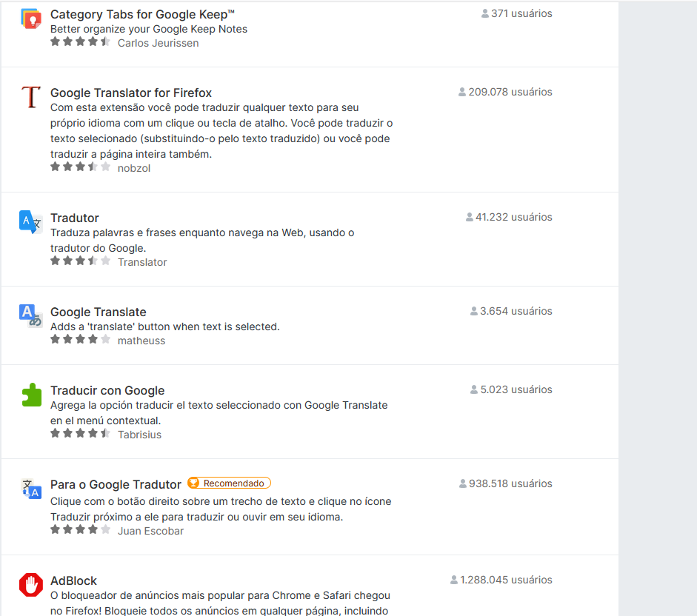
Task: Click the red AdBlock hand icon
Action: 30,584
